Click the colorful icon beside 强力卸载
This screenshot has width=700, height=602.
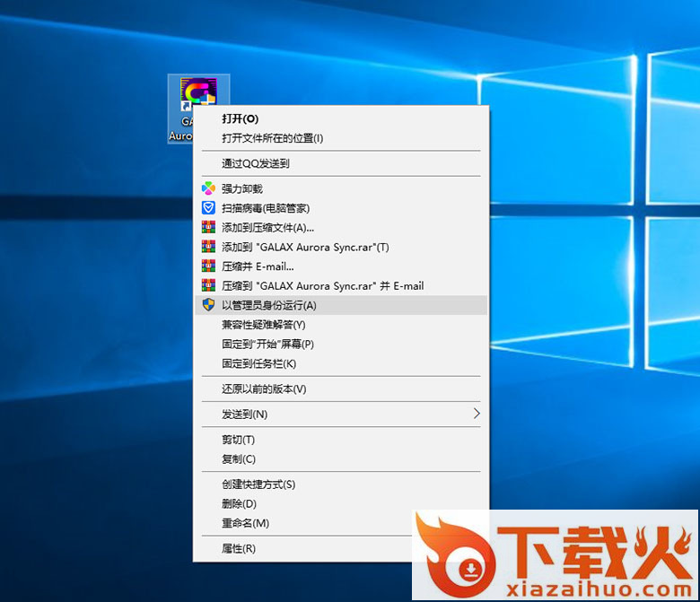[x=208, y=188]
